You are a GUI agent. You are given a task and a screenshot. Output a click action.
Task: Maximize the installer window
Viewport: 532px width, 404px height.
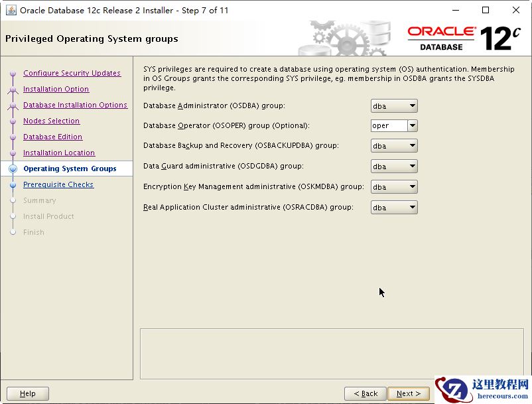(x=486, y=10)
